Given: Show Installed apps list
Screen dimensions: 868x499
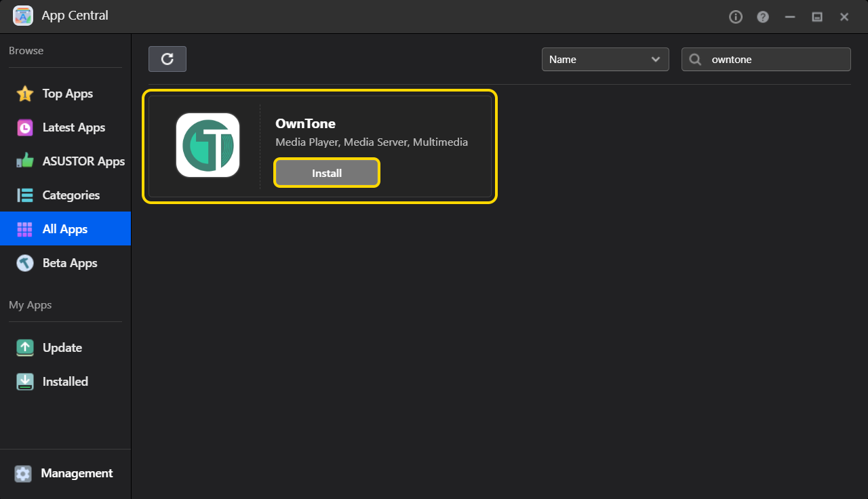Looking at the screenshot, I should pos(66,382).
